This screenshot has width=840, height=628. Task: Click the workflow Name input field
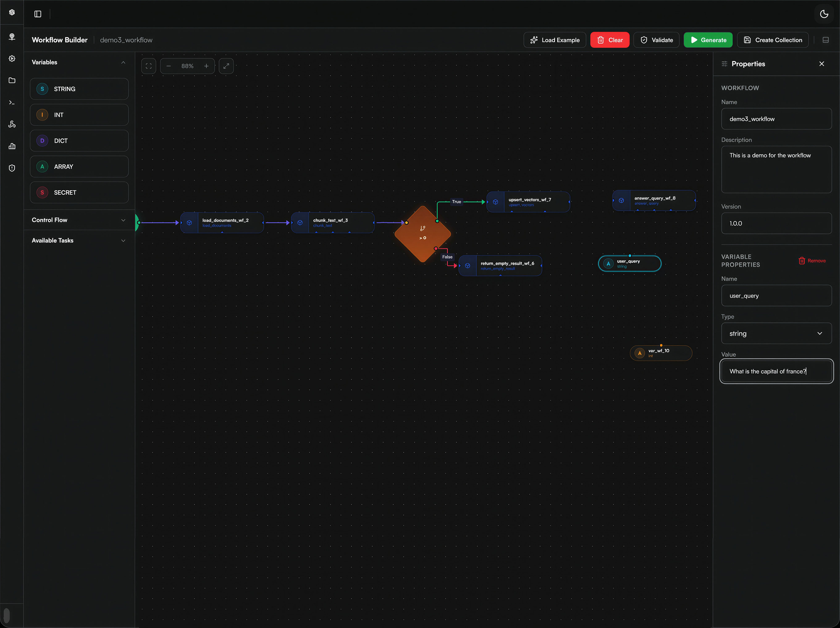(776, 119)
